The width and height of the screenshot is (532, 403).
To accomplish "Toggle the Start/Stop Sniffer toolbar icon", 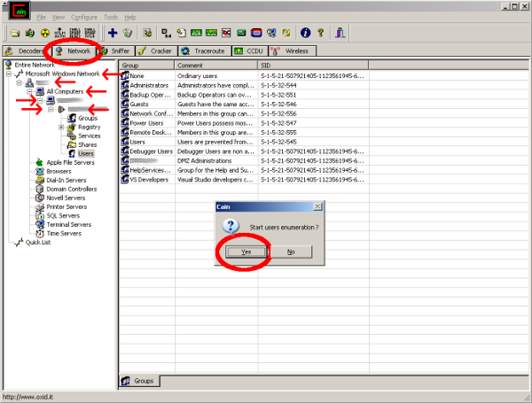I will pos(30,33).
